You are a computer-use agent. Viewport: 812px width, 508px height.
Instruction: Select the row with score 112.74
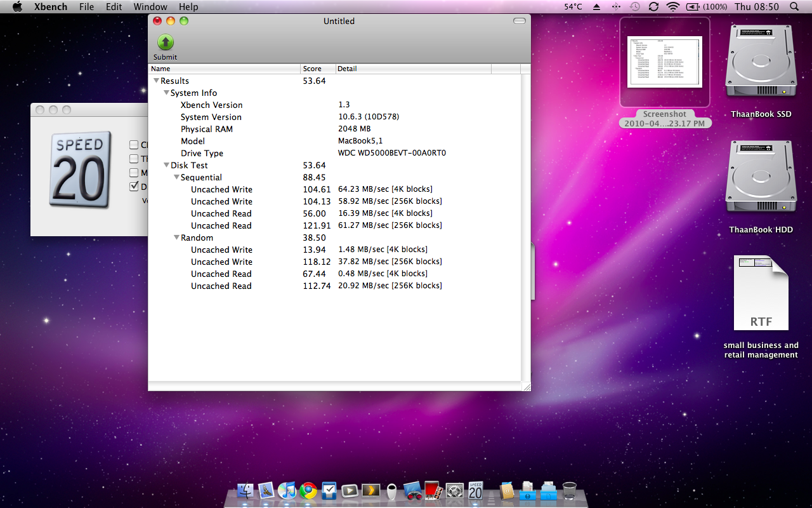click(x=334, y=286)
